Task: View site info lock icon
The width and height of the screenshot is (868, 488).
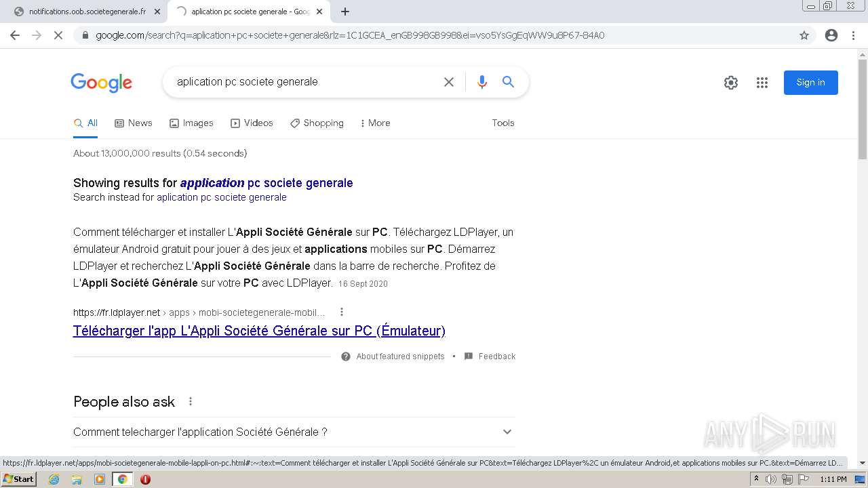Action: [x=85, y=35]
